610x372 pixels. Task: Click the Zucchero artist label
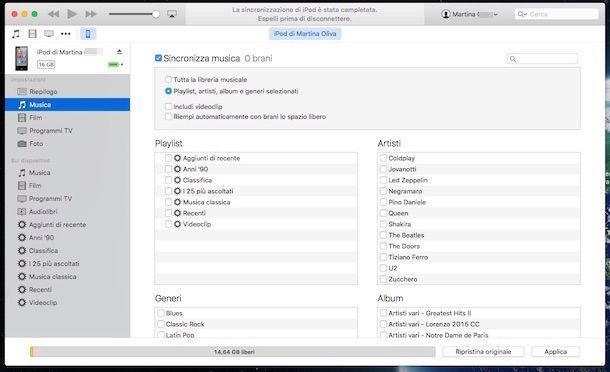403,279
